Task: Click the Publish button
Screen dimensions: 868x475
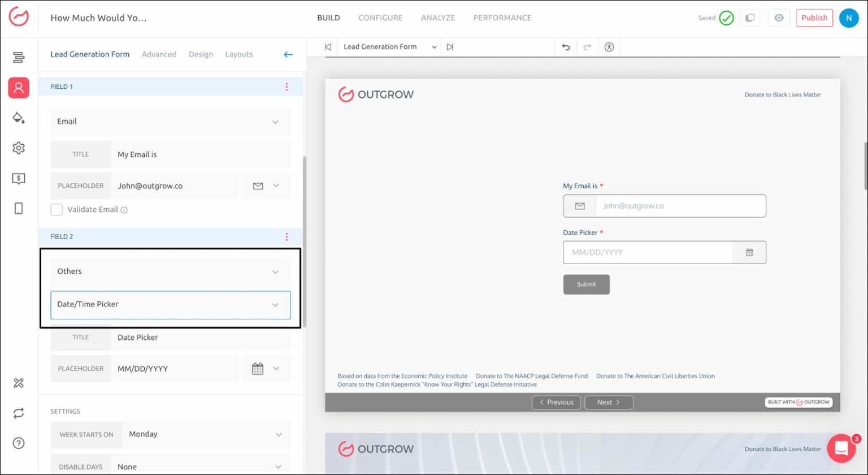Action: tap(814, 18)
